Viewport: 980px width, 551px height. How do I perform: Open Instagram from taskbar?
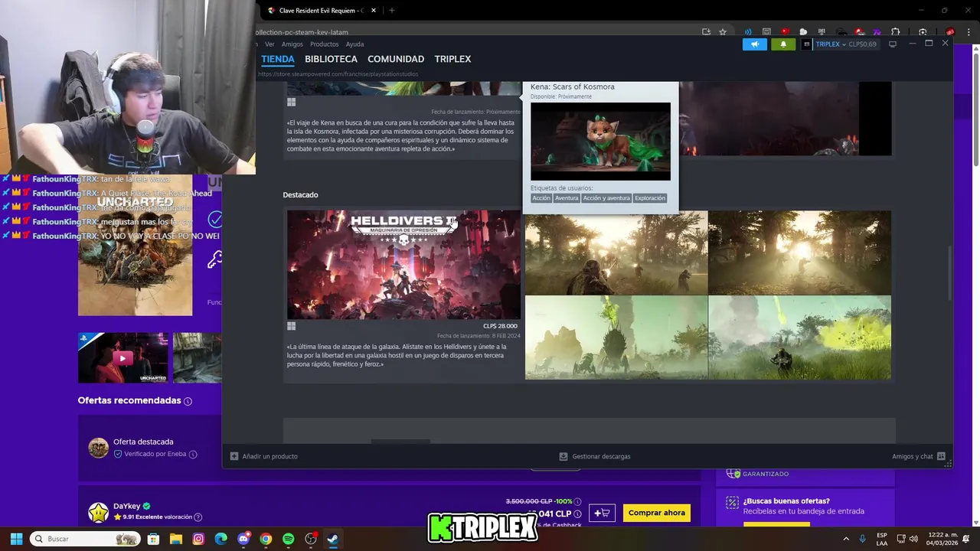point(198,539)
